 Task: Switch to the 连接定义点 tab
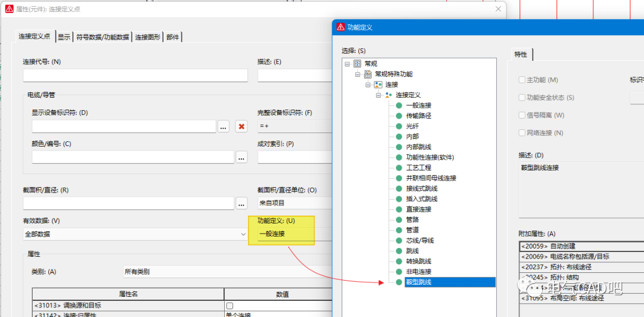pyautogui.click(x=35, y=36)
